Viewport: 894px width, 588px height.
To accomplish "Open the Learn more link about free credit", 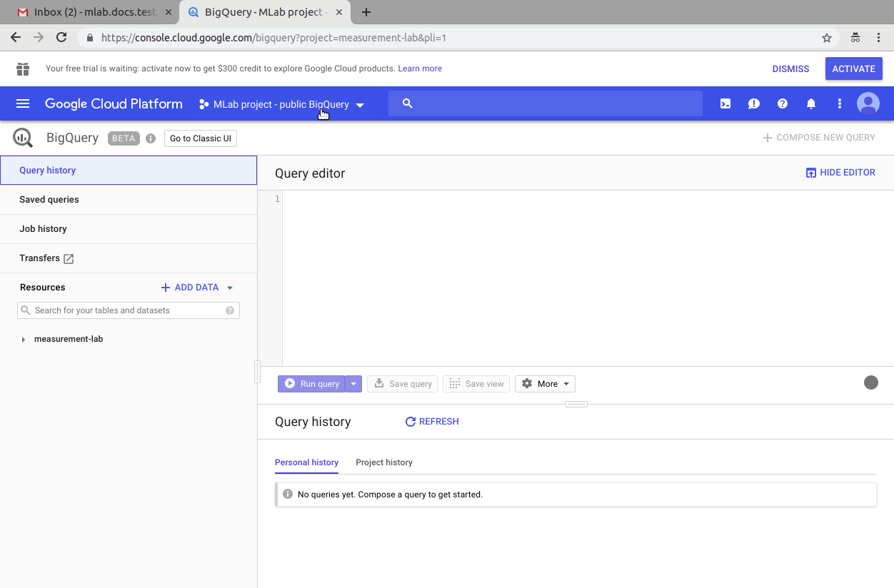I will click(420, 68).
